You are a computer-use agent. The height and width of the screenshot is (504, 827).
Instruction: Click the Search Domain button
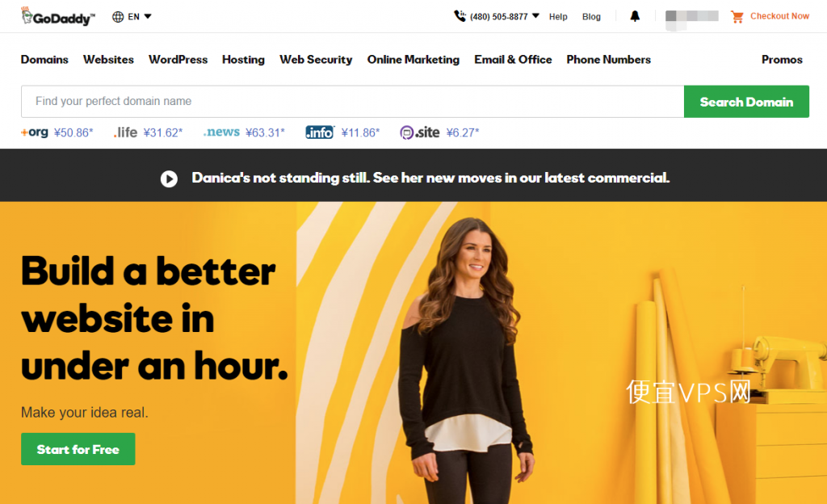746,102
